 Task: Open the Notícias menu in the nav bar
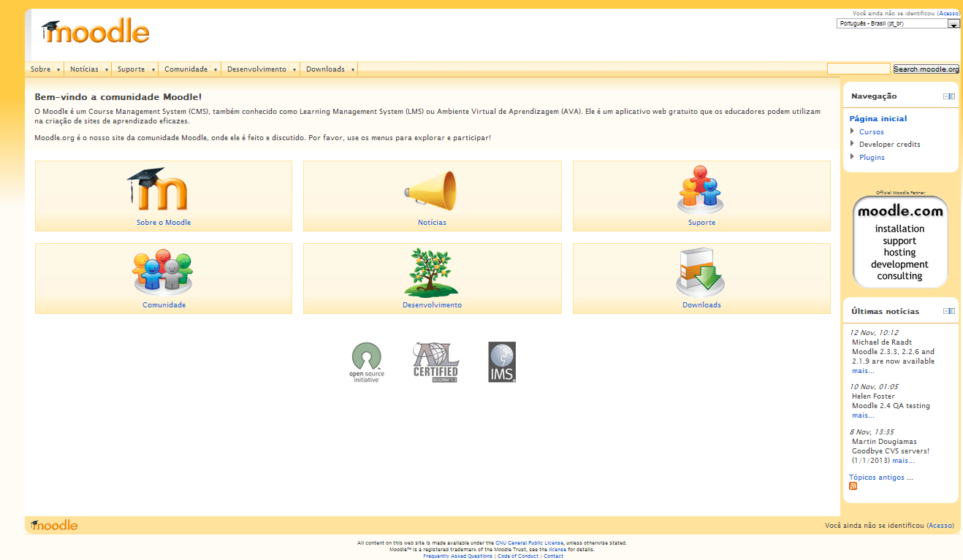89,69
